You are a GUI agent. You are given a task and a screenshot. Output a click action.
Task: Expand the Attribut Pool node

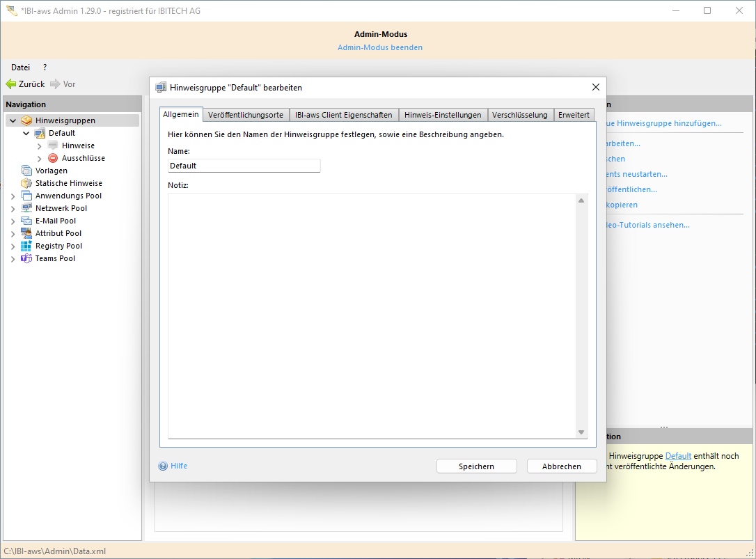tap(13, 233)
